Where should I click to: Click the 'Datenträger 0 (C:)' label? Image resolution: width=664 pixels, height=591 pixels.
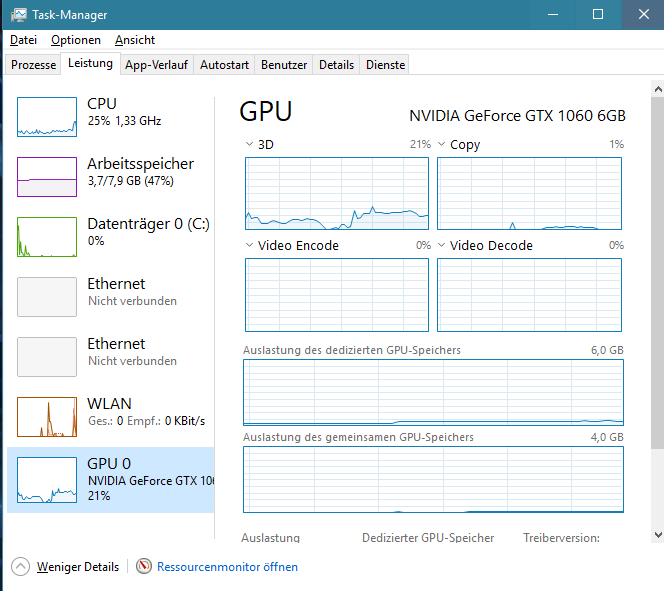[148, 224]
